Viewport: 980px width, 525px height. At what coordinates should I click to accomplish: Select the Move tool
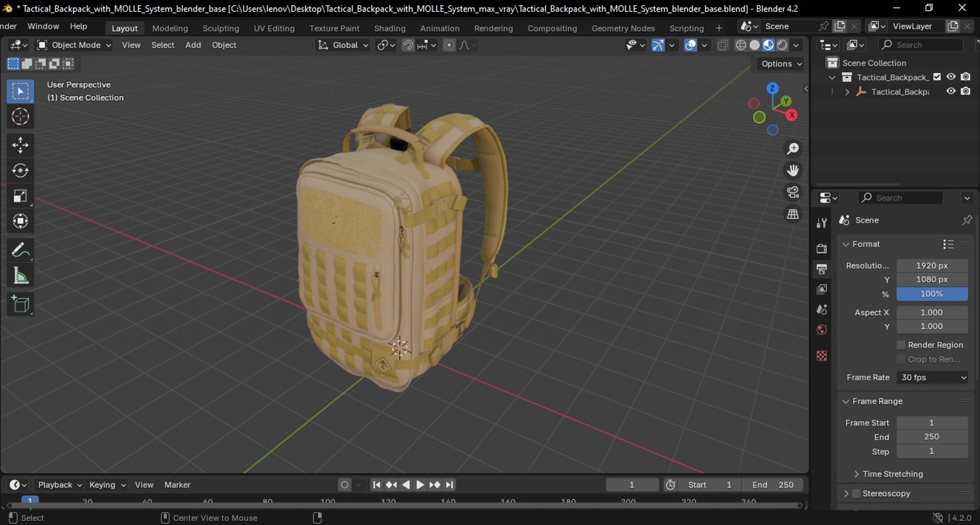pos(20,146)
